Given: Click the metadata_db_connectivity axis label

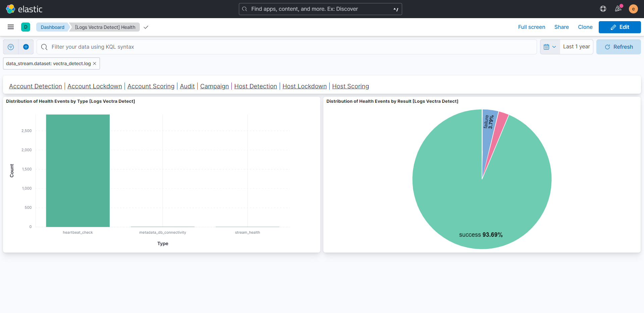Looking at the screenshot, I should point(163,232).
